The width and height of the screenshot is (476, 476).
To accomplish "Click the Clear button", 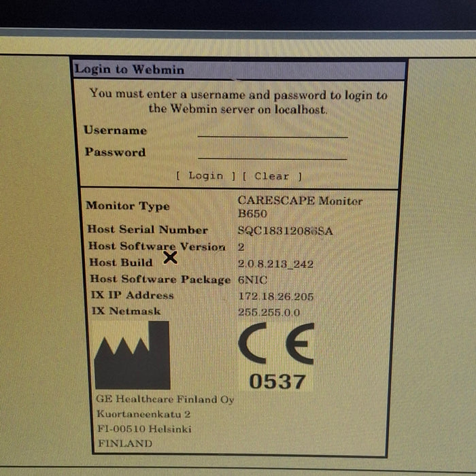I will [272, 176].
